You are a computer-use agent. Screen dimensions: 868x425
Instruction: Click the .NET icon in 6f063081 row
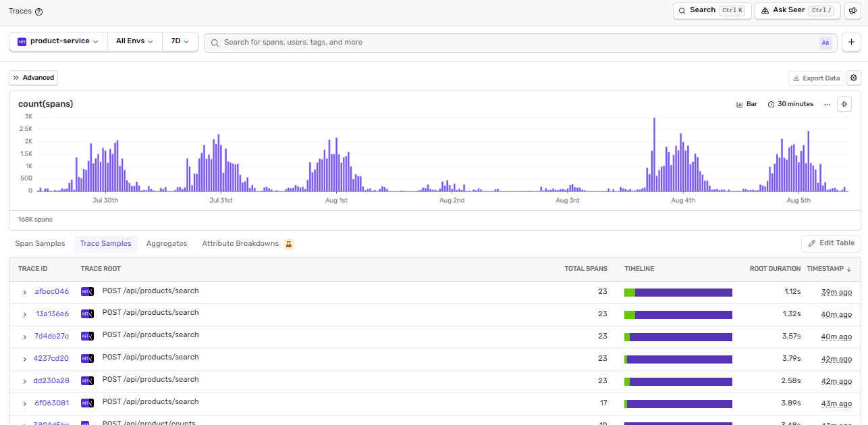[86, 403]
